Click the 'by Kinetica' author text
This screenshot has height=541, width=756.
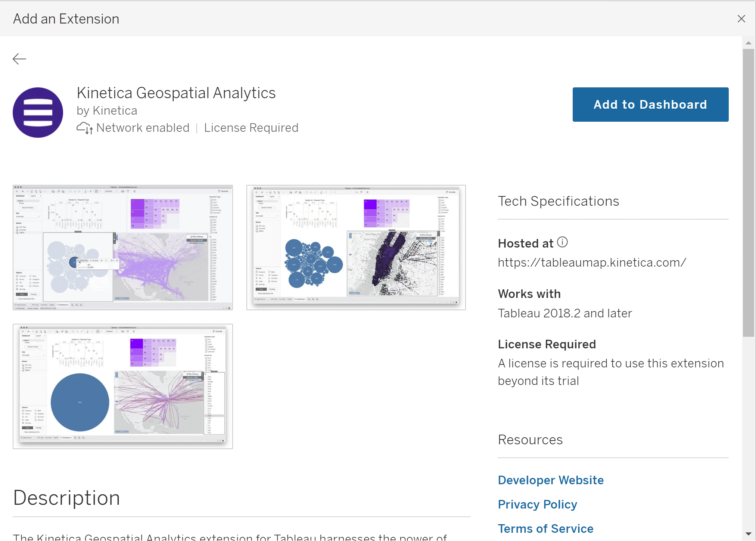pyautogui.click(x=107, y=111)
